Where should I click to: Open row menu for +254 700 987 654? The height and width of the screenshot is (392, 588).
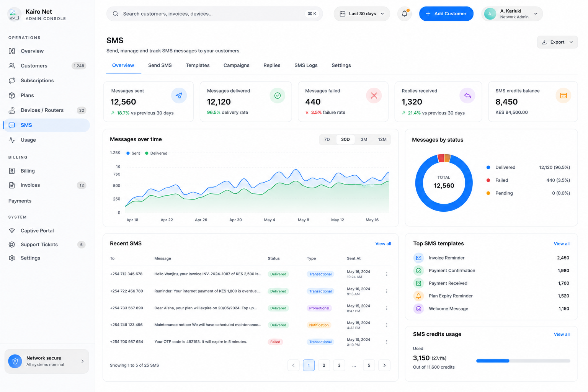[x=387, y=342]
